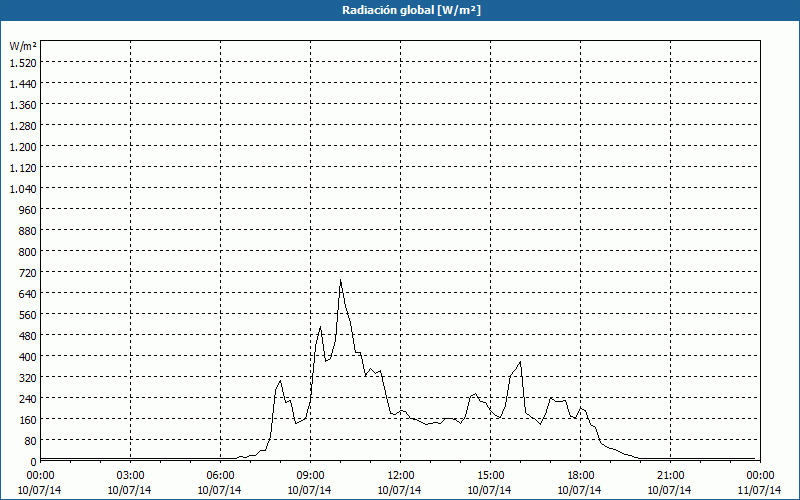Click the 1.040 y-axis value
800x500 pixels.
(23, 189)
